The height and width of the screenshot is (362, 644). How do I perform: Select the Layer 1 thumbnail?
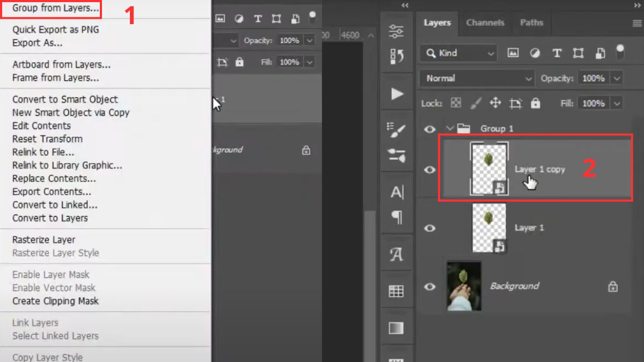tap(489, 228)
